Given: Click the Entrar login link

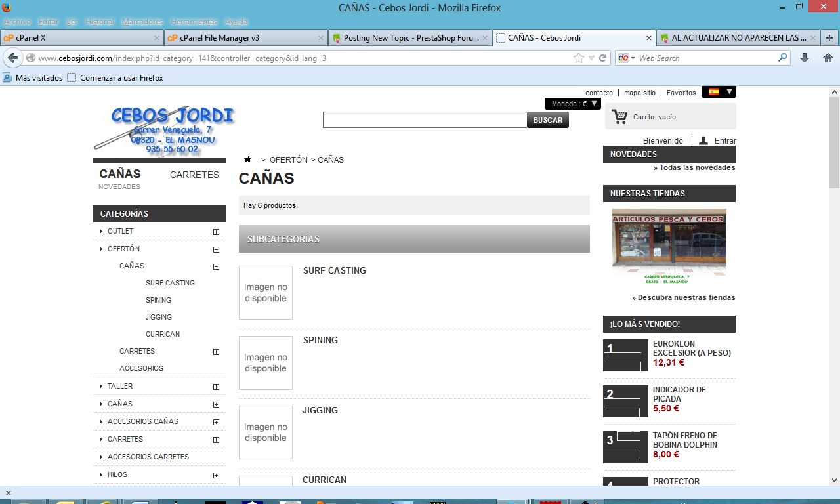Looking at the screenshot, I should click(725, 141).
